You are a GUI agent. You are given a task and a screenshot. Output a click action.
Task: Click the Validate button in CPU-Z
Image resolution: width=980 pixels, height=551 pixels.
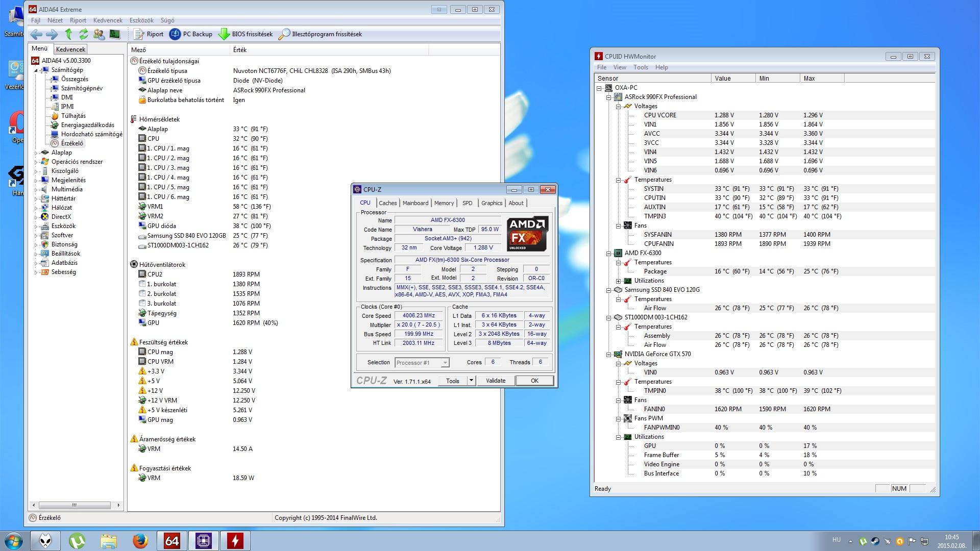(x=496, y=381)
